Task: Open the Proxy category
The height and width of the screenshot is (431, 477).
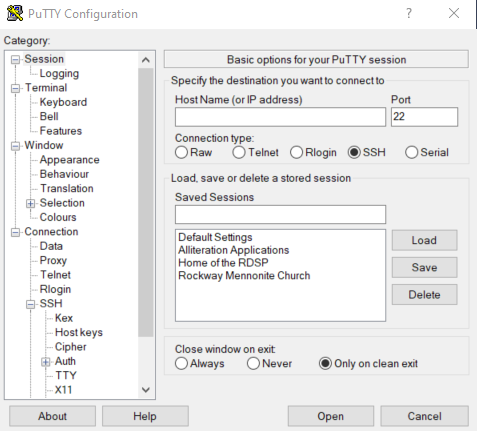Action: coord(53,260)
